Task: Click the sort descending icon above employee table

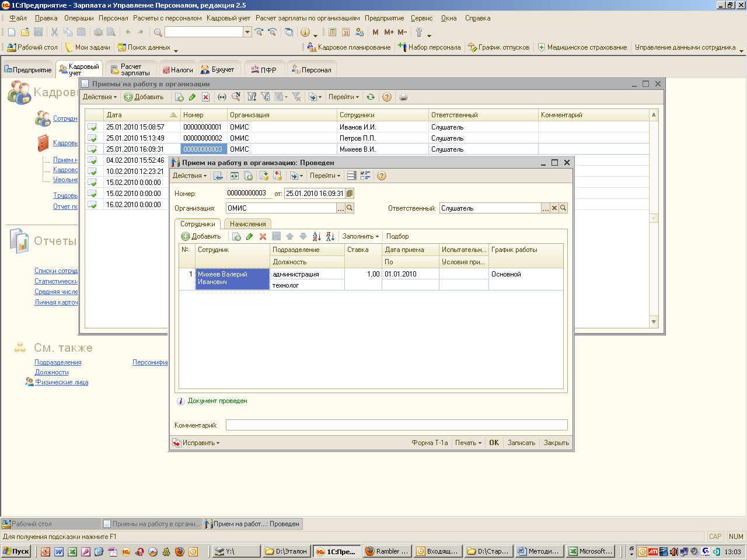Action: pyautogui.click(x=330, y=236)
